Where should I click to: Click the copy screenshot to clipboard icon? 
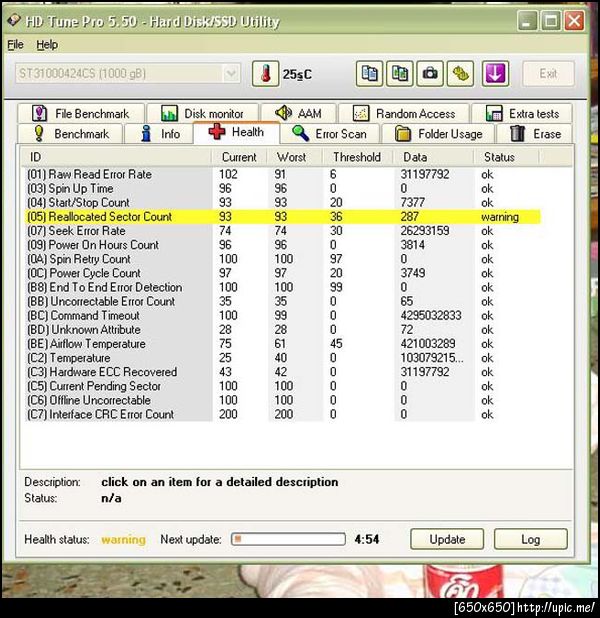400,74
